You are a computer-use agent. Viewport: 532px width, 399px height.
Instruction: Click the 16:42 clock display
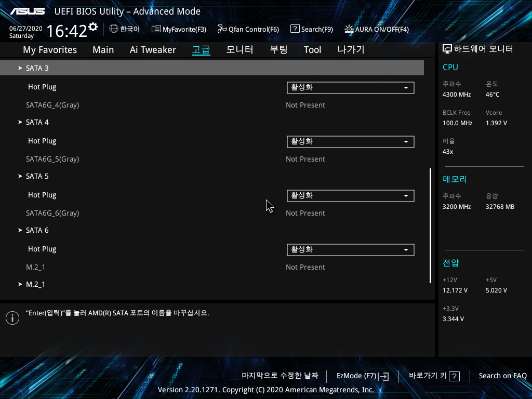(67, 31)
